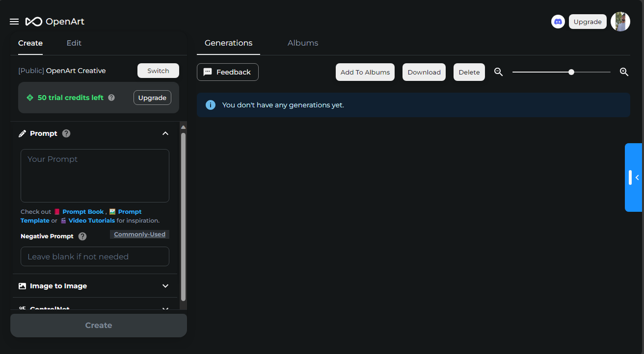
Task: Click the Your Prompt text area
Action: [95, 175]
